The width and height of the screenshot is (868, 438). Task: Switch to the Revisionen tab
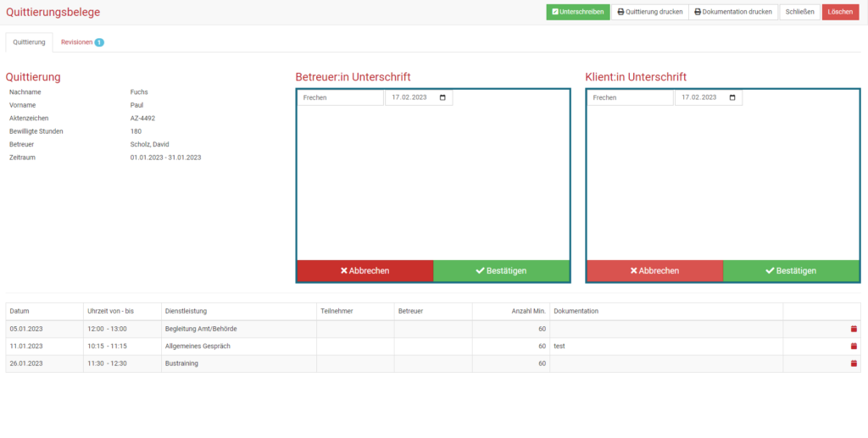76,42
